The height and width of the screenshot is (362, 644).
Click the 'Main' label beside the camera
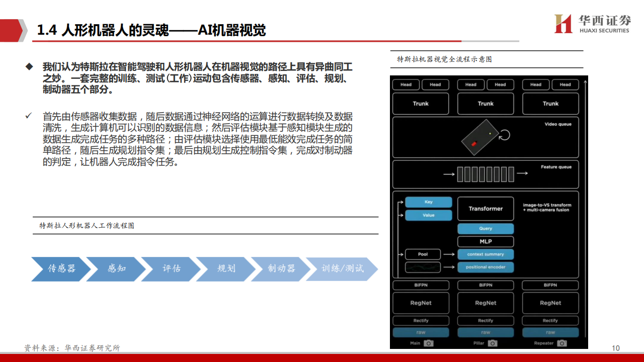415,343
